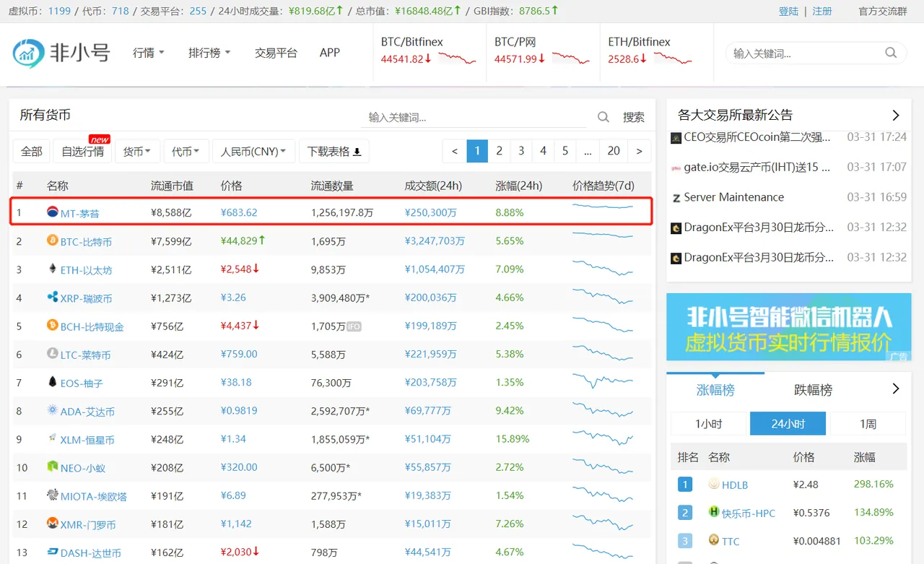Click the LTC-莱特币 price ¥759.00
The height and width of the screenshot is (564, 924).
pos(239,354)
